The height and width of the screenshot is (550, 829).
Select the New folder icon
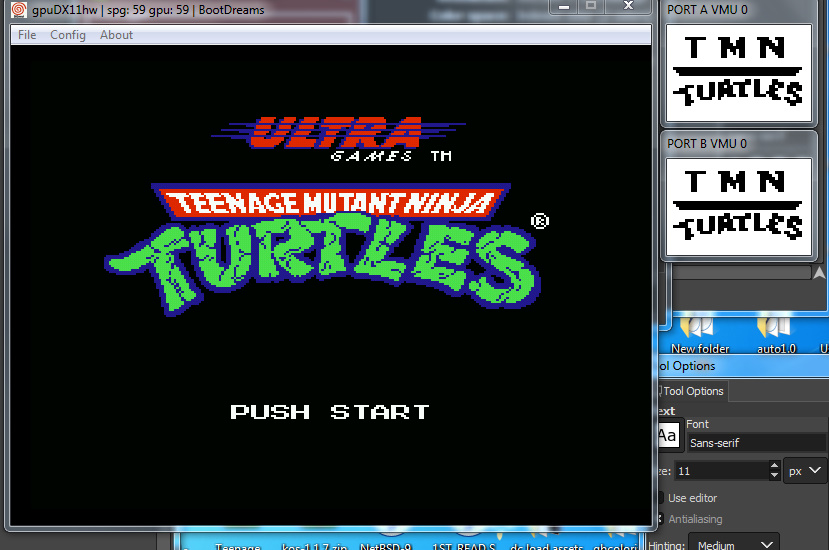point(699,334)
